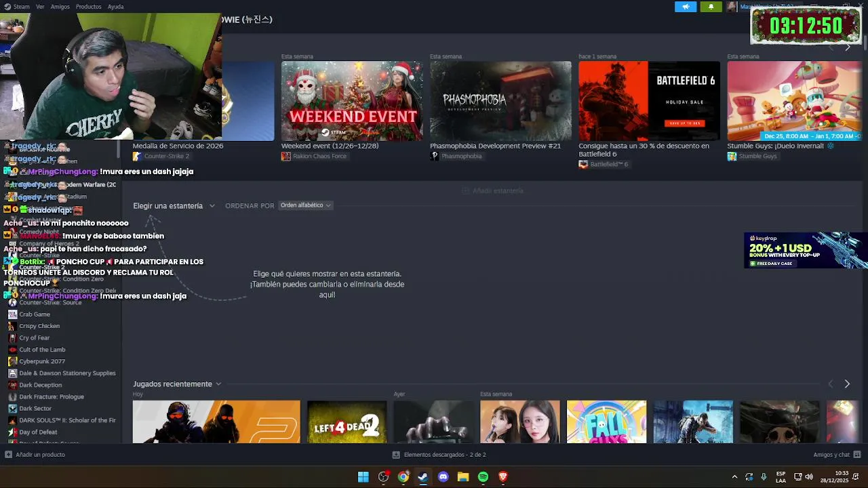This screenshot has width=868, height=488.
Task: Select Cyberpunk 2077 in the library list
Action: pos(42,361)
